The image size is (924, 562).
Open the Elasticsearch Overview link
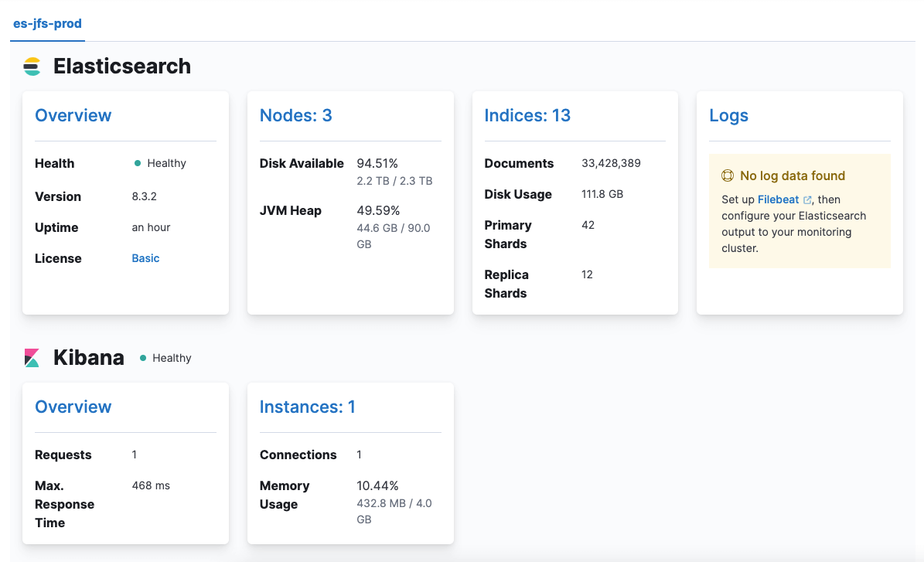point(73,115)
